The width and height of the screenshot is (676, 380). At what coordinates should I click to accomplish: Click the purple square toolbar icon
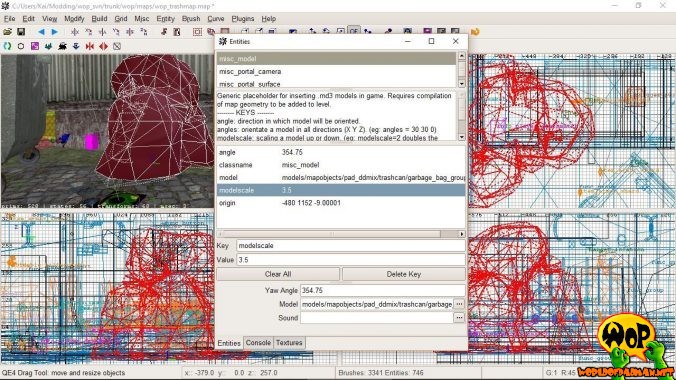pyautogui.click(x=34, y=46)
